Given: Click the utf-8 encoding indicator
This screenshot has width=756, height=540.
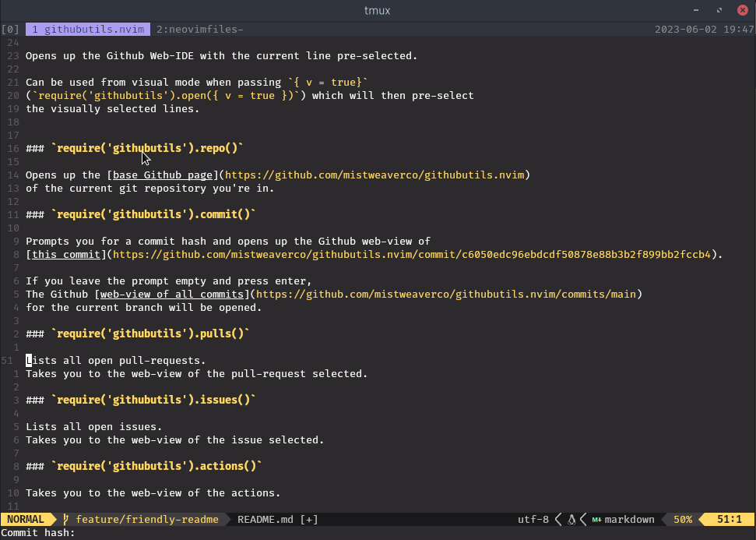Looking at the screenshot, I should pos(533,519).
